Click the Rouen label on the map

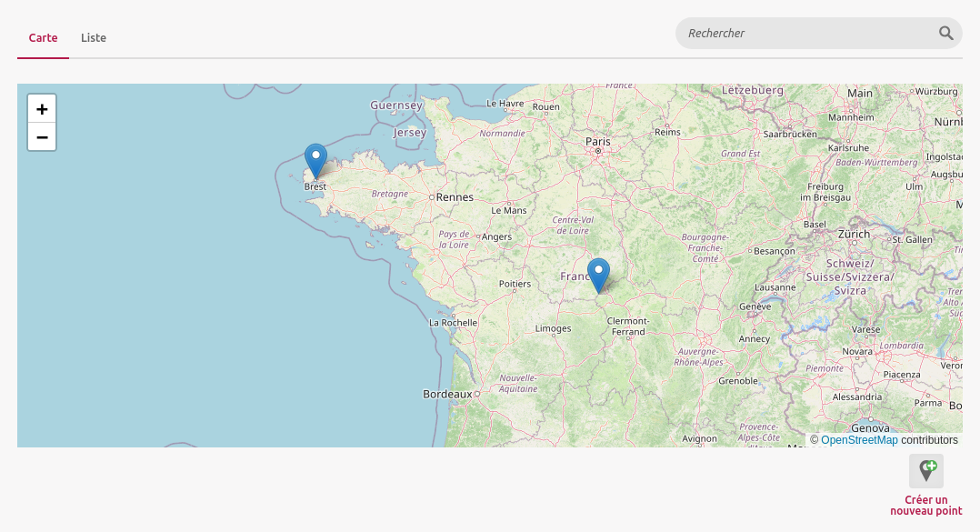(x=546, y=107)
